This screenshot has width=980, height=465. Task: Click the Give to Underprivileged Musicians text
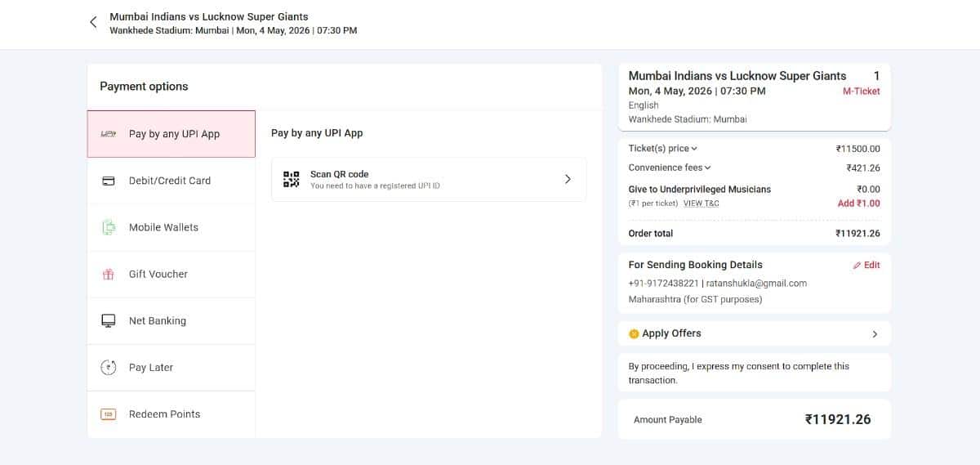coord(700,189)
